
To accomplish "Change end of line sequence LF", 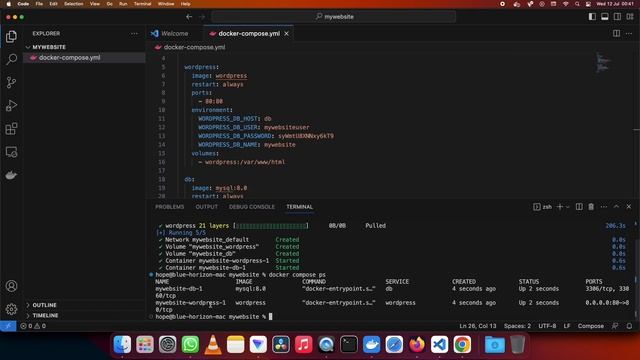I will point(567,326).
